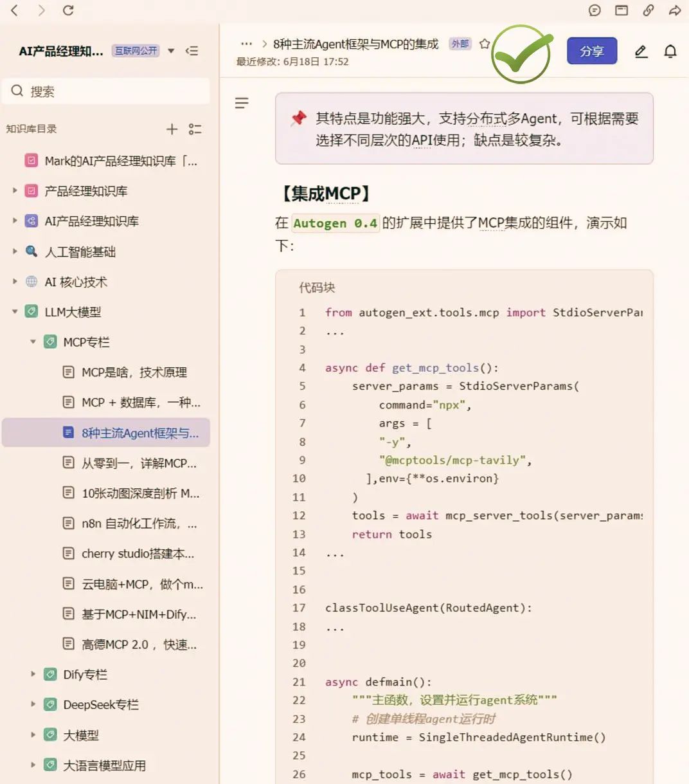
Task: Star the document using the favorite star
Action: tap(485, 44)
